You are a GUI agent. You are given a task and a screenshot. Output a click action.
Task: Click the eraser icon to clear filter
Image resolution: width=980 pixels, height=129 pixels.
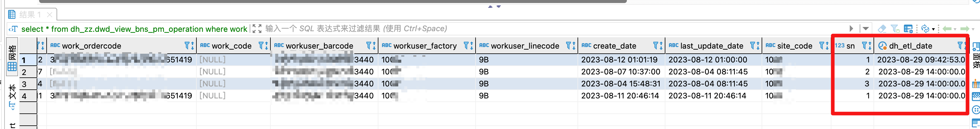click(881, 29)
